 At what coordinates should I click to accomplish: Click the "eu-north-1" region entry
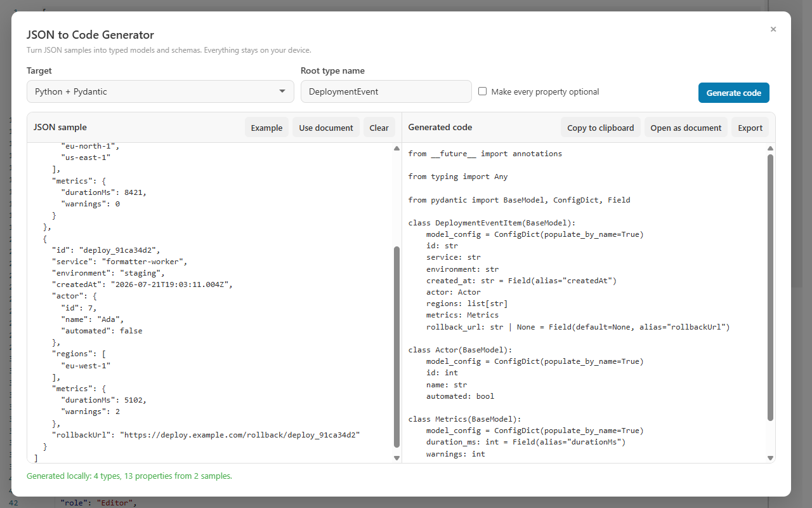point(90,146)
